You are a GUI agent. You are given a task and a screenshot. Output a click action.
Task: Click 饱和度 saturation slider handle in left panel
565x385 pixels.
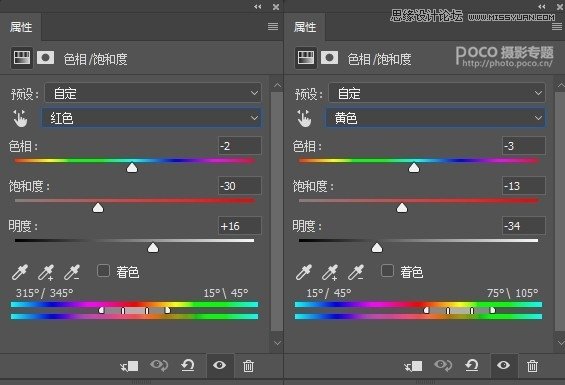pos(98,208)
